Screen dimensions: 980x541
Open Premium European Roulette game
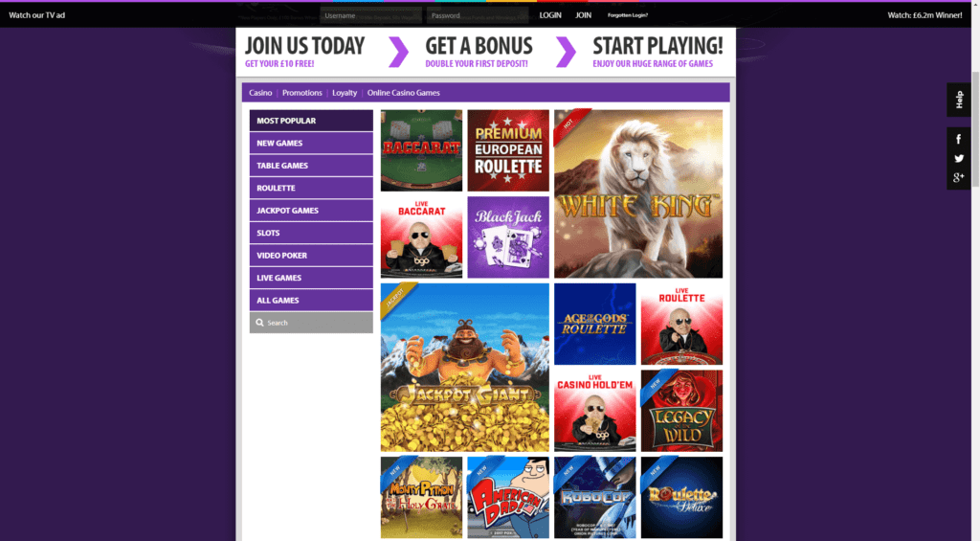pyautogui.click(x=508, y=150)
